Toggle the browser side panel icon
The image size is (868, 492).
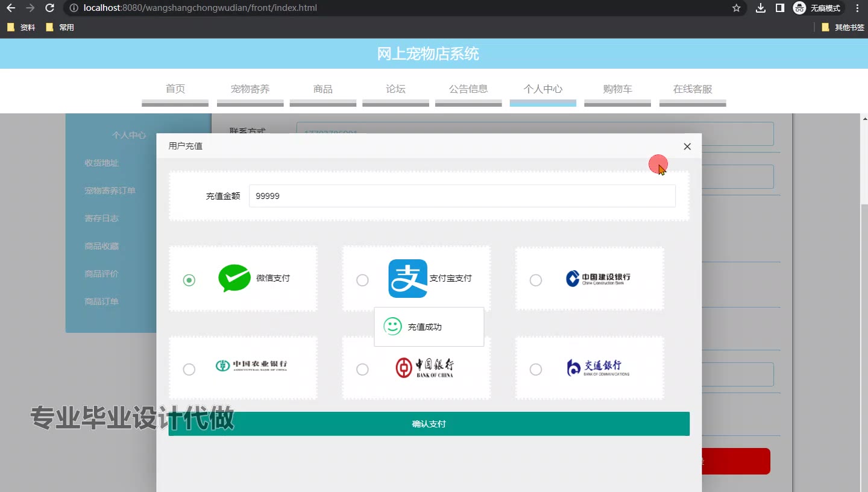click(x=779, y=8)
